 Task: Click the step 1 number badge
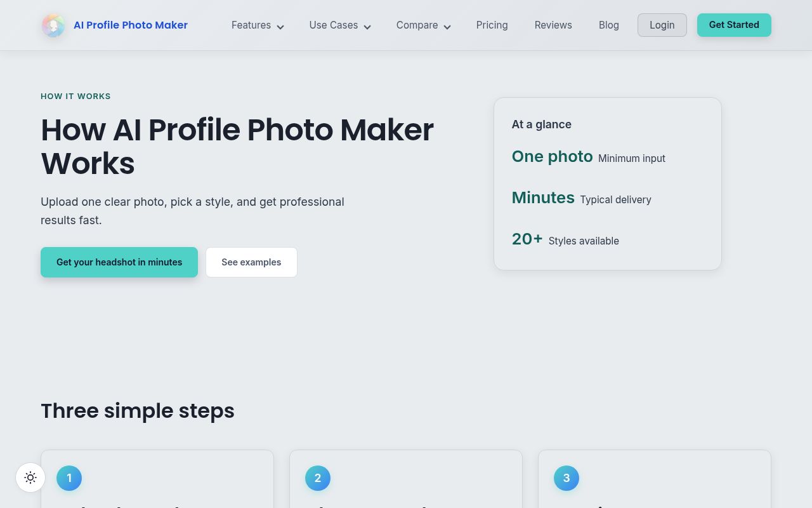tap(69, 478)
